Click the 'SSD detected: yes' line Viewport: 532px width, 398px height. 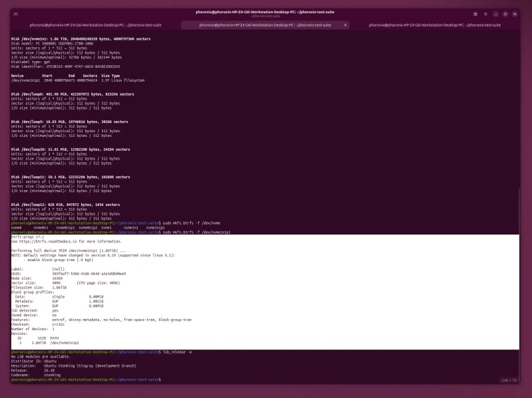tap(35, 310)
